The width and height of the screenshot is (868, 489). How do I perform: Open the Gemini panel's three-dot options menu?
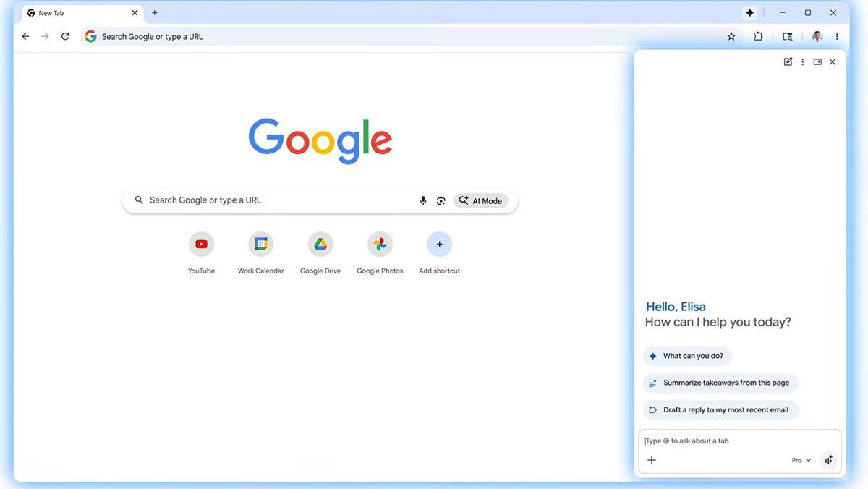[802, 61]
